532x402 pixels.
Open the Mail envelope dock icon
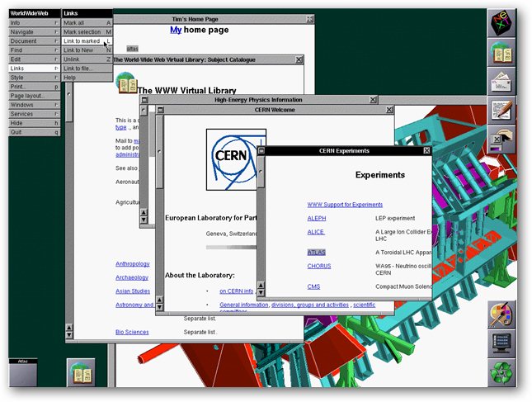[501, 81]
